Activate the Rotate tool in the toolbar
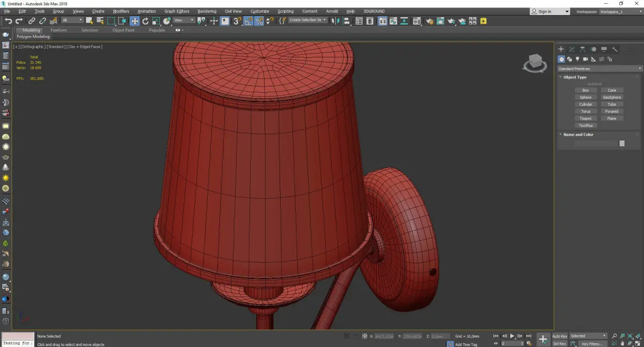 pyautogui.click(x=145, y=21)
